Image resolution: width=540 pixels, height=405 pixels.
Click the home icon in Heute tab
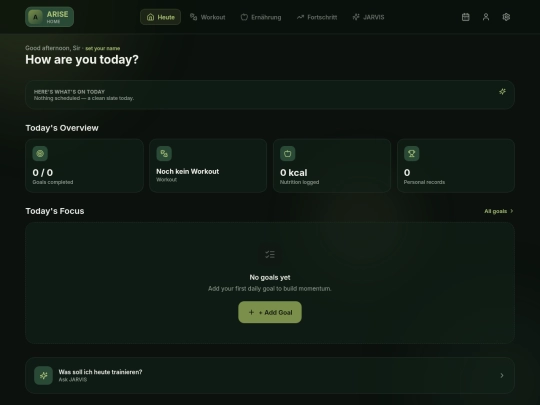(150, 17)
